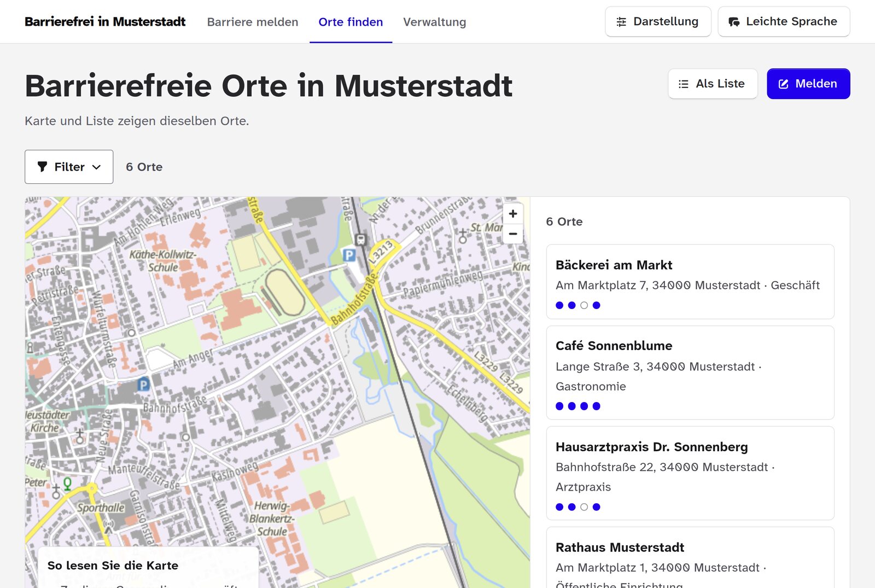Open the Verwaltung tab
Image resolution: width=875 pixels, height=588 pixels.
pyautogui.click(x=435, y=22)
